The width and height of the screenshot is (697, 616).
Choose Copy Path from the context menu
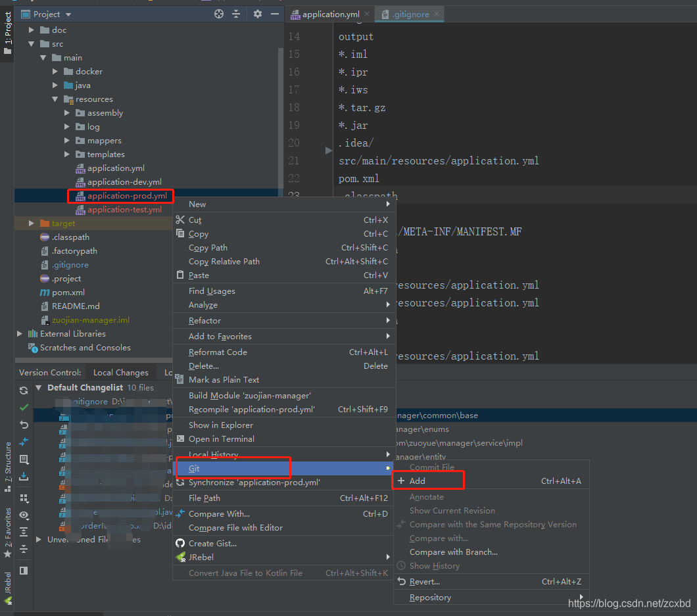(283, 248)
